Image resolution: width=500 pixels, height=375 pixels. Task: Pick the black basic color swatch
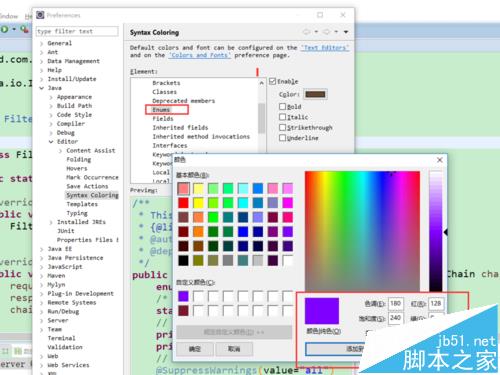pos(183,260)
